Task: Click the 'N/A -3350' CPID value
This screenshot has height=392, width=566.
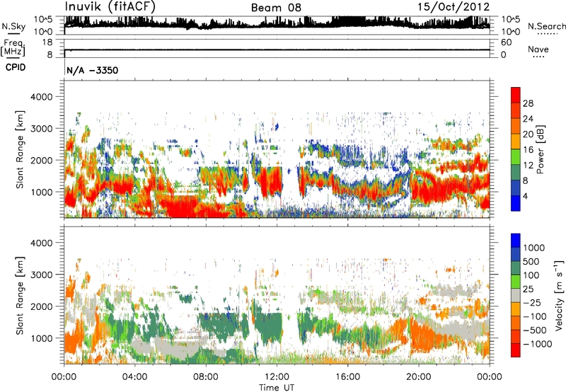Action: [x=93, y=70]
